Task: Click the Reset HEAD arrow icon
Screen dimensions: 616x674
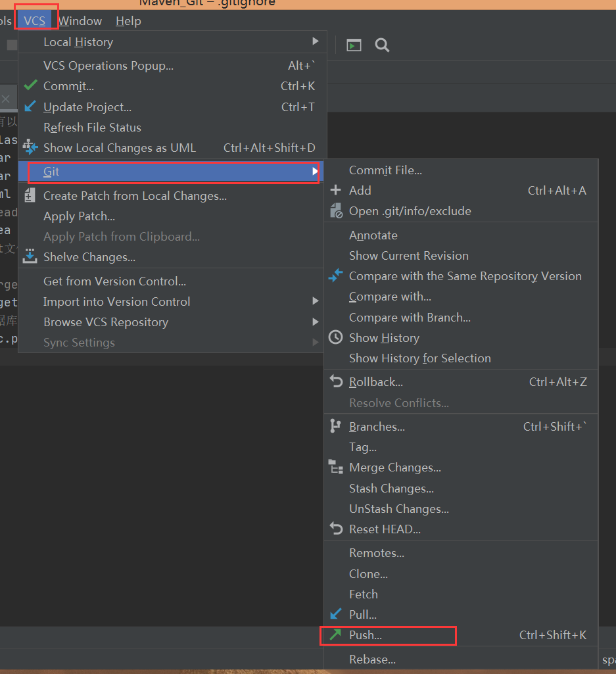Action: 336,528
